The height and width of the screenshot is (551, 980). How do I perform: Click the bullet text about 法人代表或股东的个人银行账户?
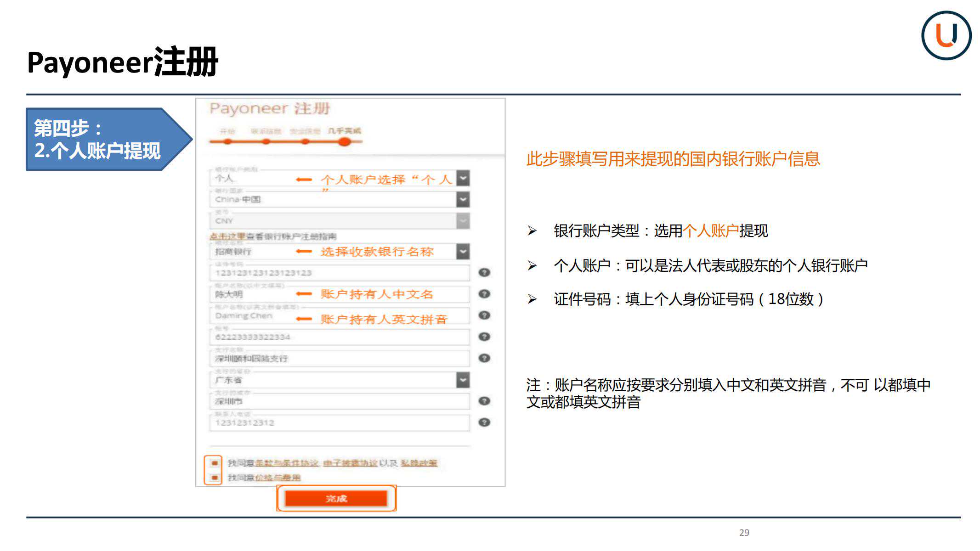pyautogui.click(x=711, y=265)
